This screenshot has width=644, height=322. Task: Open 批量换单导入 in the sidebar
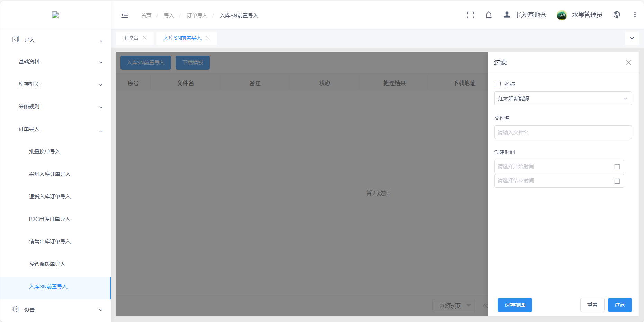click(x=45, y=152)
